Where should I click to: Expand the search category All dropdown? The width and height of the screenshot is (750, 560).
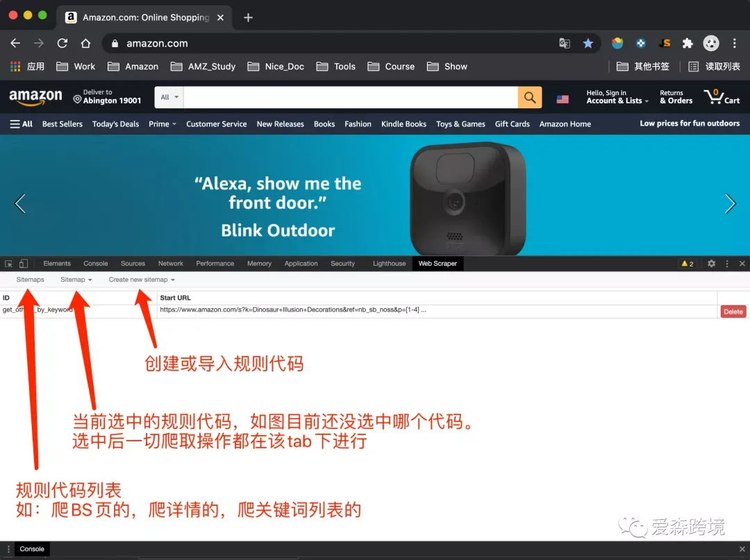(x=169, y=97)
